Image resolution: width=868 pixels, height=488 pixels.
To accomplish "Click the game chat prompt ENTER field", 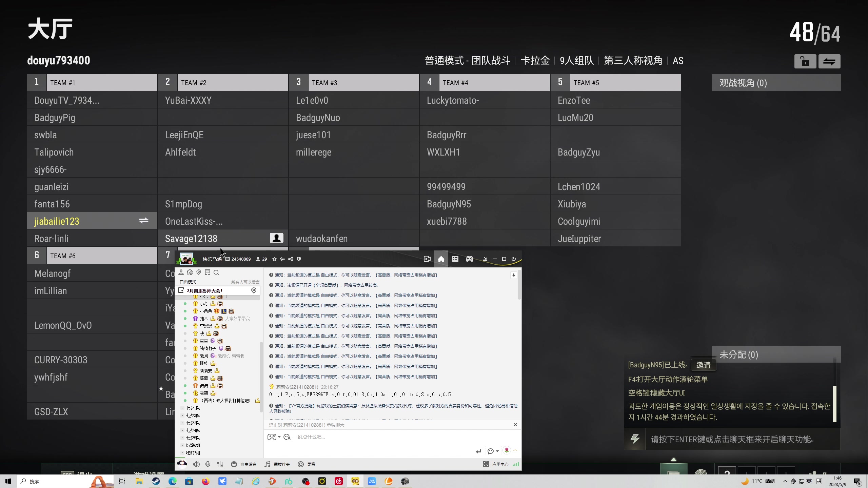I will (x=743, y=439).
